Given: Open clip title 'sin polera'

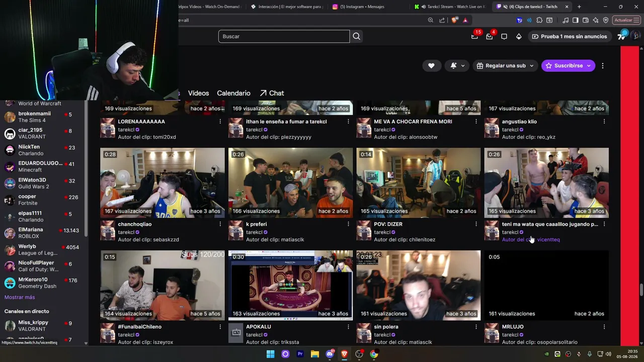Looking at the screenshot, I should coord(386,327).
